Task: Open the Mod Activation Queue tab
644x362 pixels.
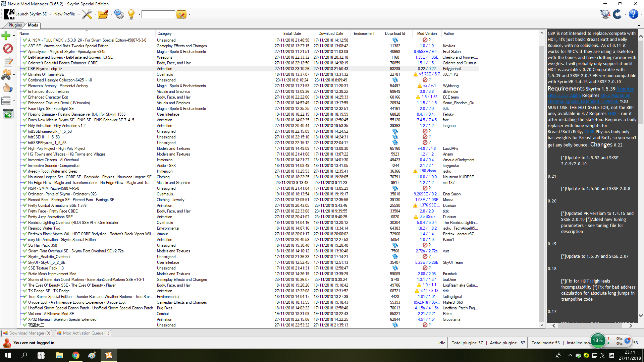Action: [83, 333]
